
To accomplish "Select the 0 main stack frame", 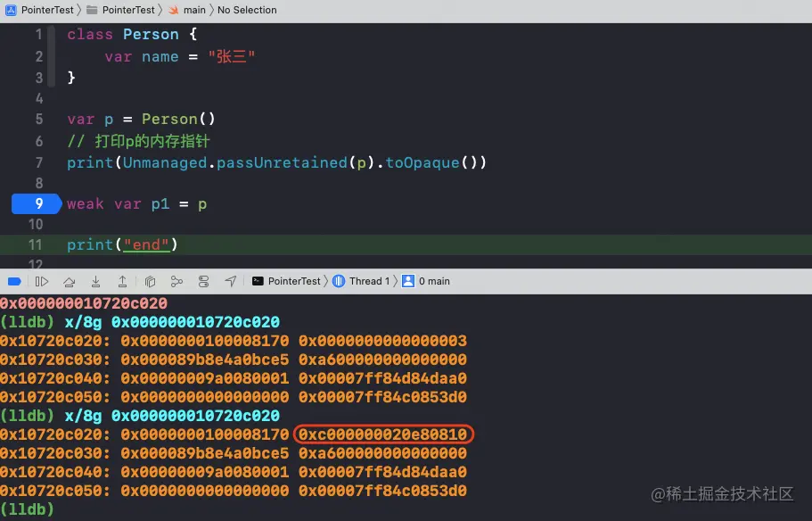I will coord(426,281).
